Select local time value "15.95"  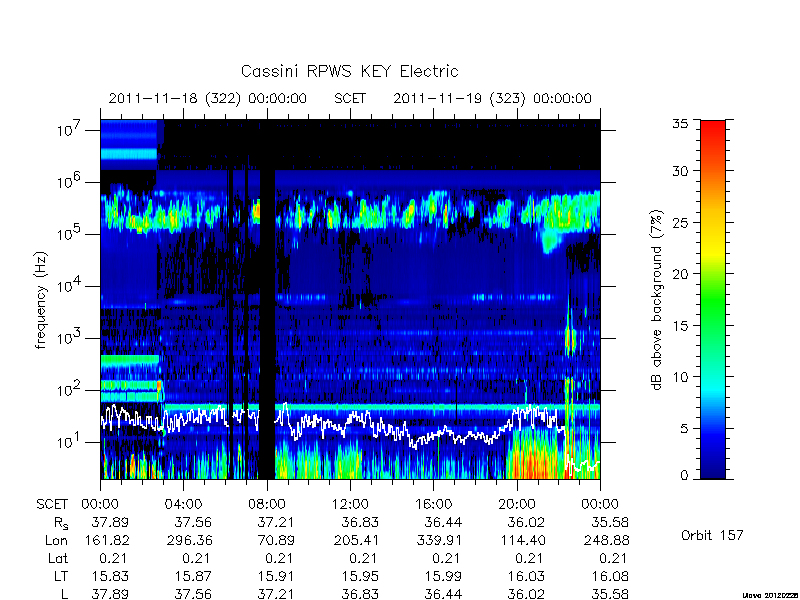(x=360, y=577)
